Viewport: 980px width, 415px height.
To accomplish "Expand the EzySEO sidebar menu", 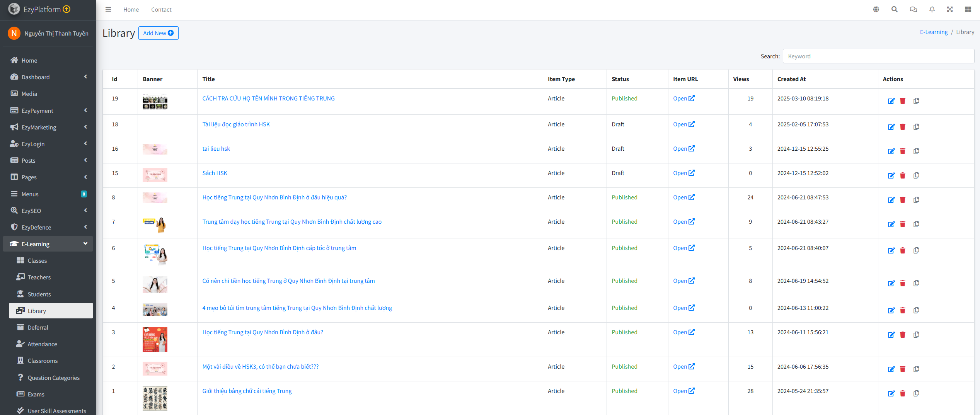I will tap(48, 211).
